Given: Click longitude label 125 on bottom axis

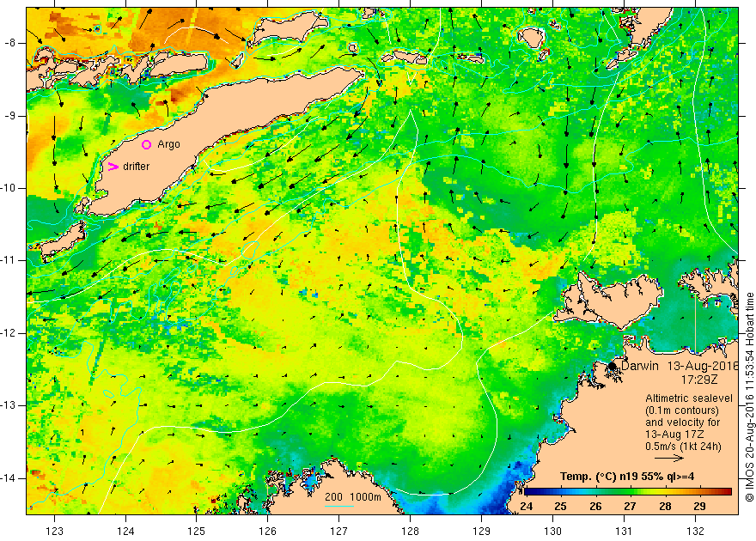Looking at the screenshot, I should 196,531.
